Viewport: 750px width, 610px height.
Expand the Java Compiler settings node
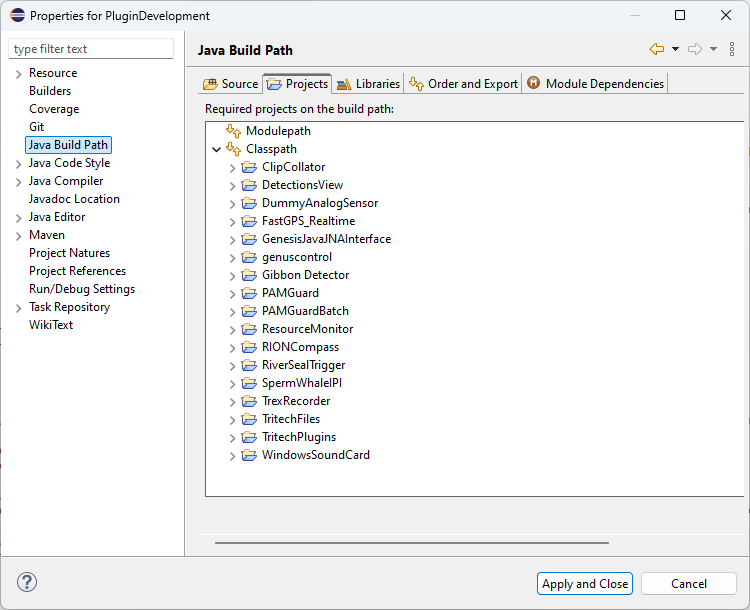tap(18, 181)
